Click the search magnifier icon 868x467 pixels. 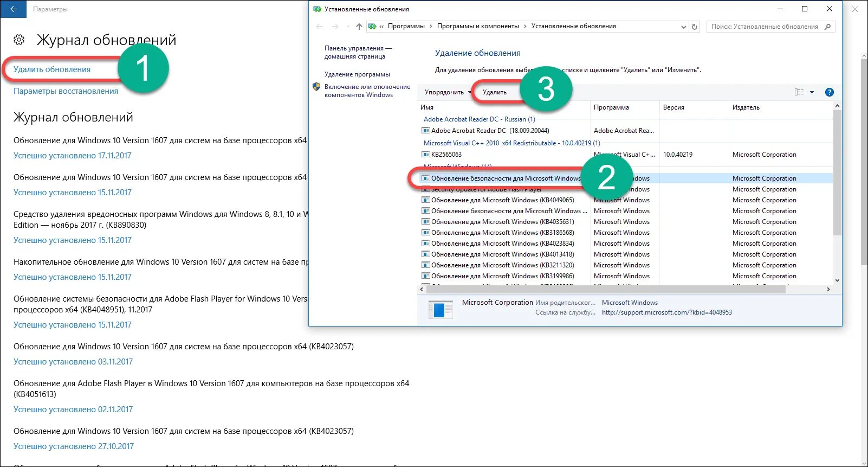point(827,26)
